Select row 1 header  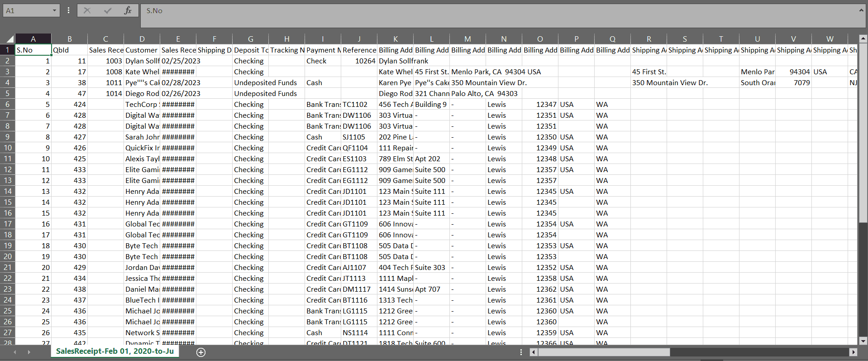(x=8, y=50)
